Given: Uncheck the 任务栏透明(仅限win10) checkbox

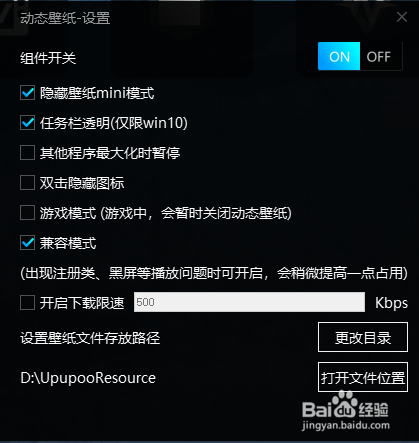Looking at the screenshot, I should [x=27, y=123].
